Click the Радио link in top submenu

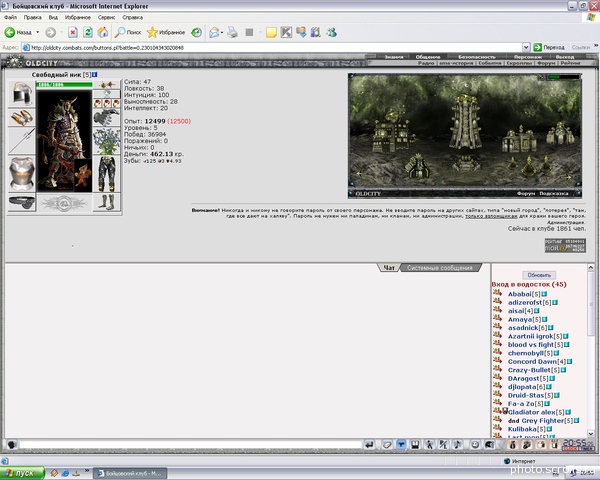click(x=426, y=63)
